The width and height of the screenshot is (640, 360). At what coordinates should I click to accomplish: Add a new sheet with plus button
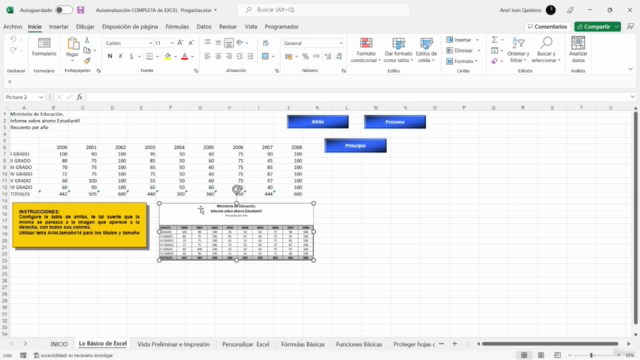454,344
